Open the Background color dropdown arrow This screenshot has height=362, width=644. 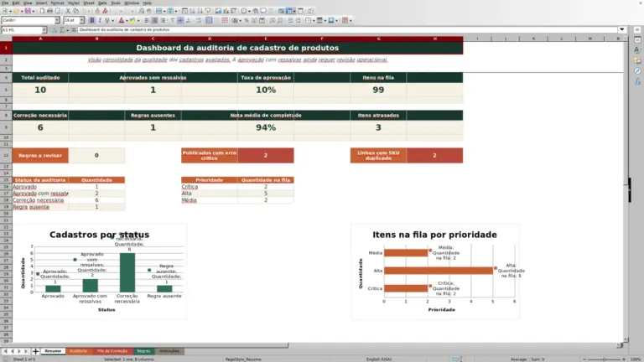(x=138, y=20)
